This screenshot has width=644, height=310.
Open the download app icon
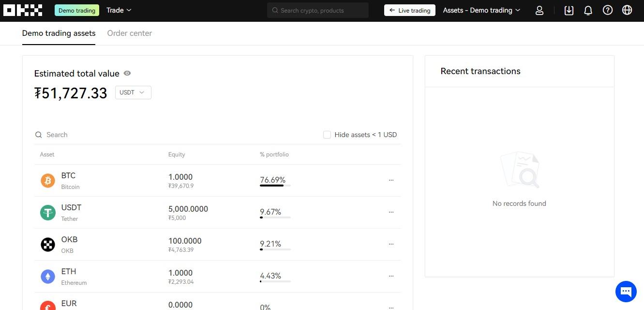click(569, 10)
